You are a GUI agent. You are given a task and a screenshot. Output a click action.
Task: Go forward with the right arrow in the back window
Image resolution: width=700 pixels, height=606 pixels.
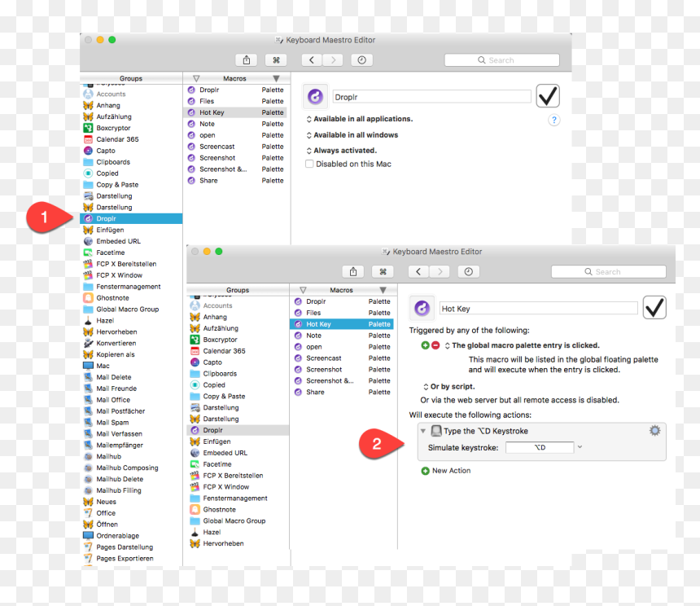[x=333, y=59]
